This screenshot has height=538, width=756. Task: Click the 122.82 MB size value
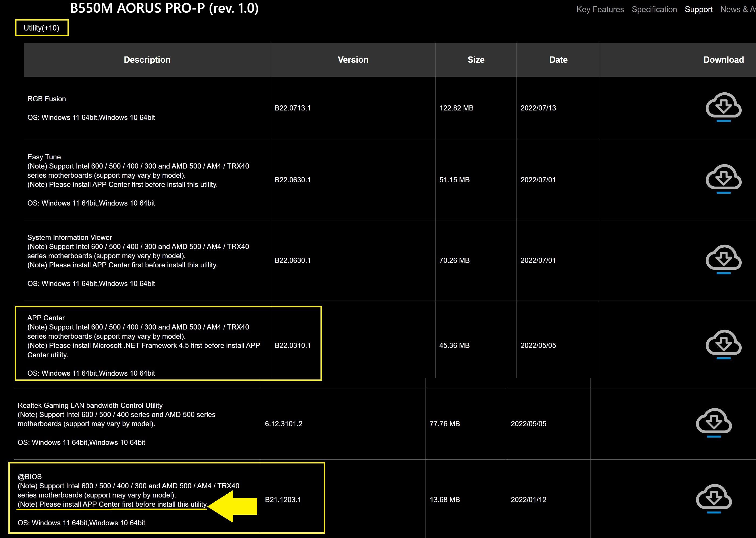pos(456,108)
